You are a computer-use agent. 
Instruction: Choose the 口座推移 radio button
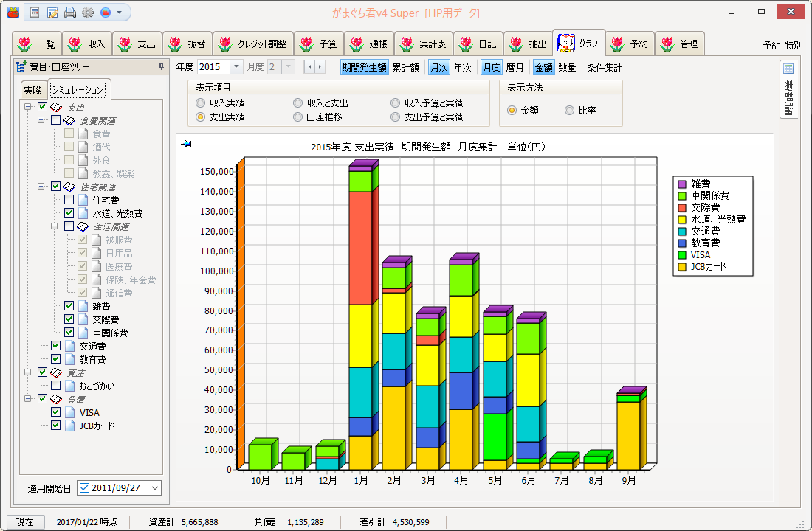[x=297, y=117]
